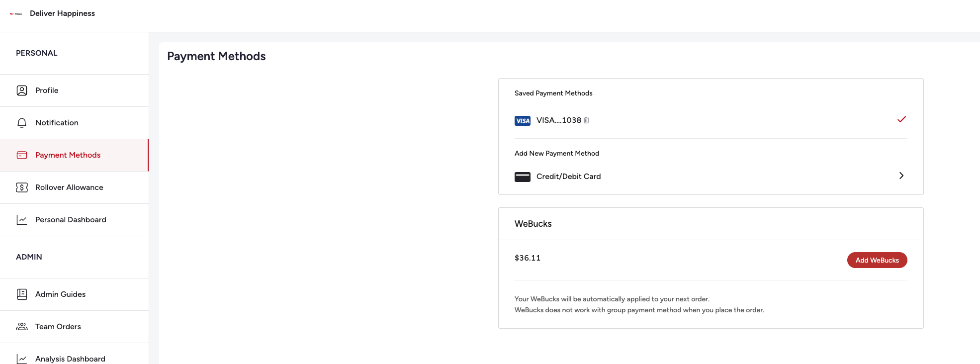The image size is (980, 364).
Task: Click the Rollover Allowance dollar icon
Action: [x=22, y=187]
